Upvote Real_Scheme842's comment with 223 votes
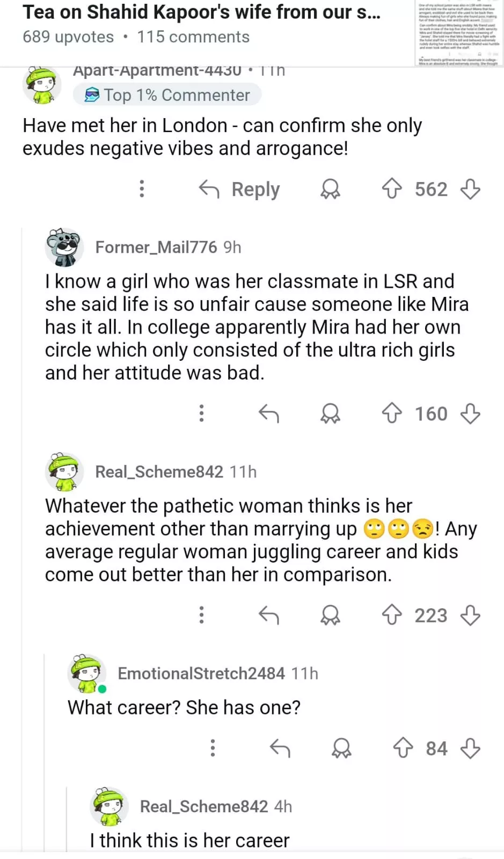504x859 pixels. coord(392,615)
